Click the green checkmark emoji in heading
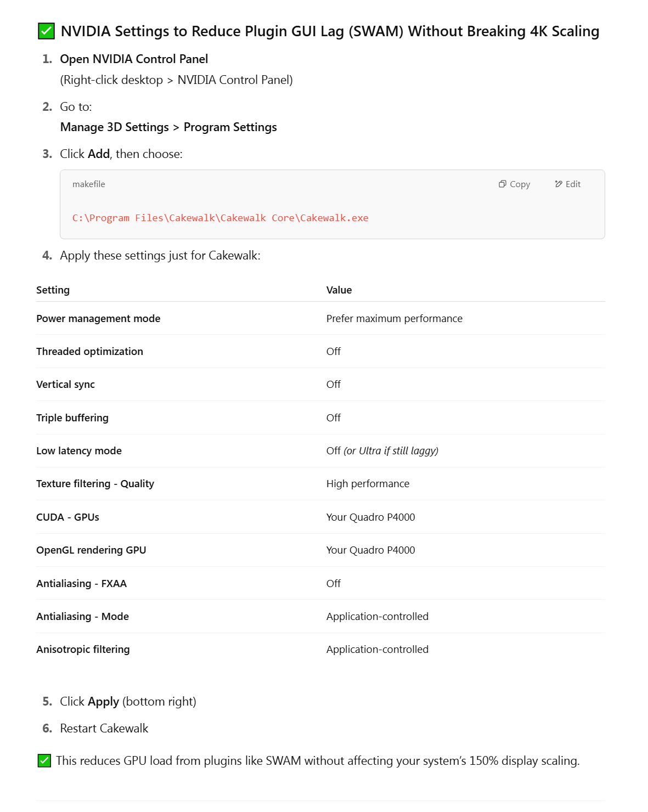 (46, 31)
